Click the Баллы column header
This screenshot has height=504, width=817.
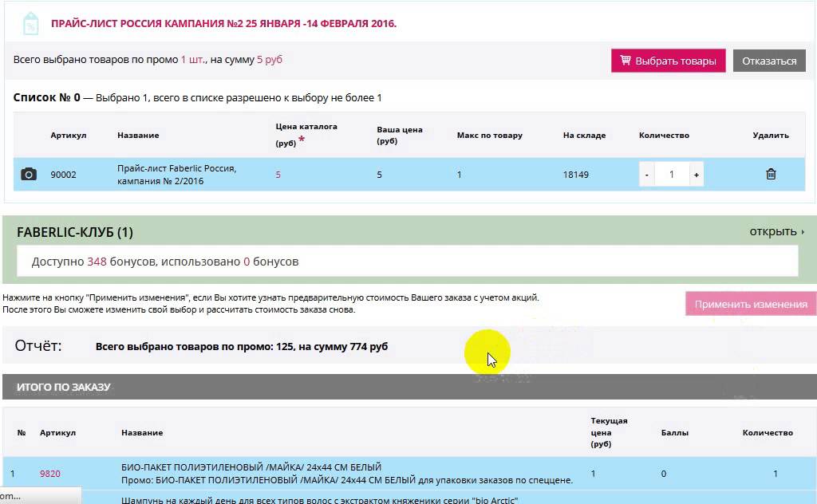[x=674, y=433]
